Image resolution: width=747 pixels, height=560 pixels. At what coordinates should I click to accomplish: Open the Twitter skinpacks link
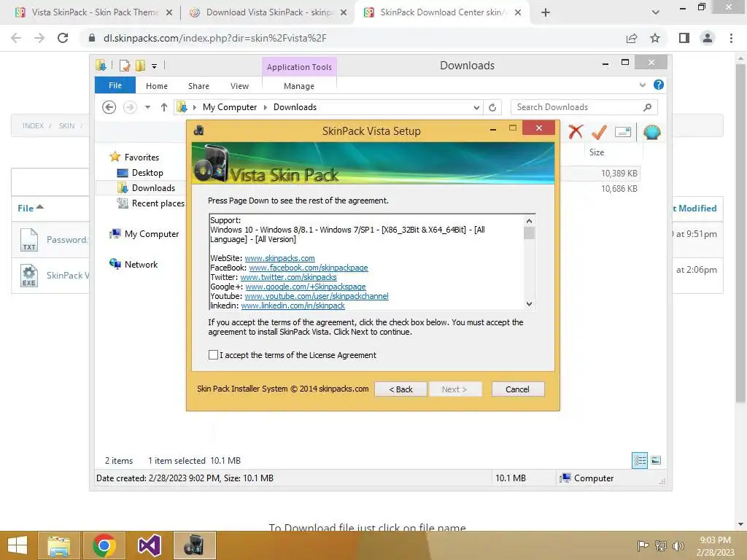[288, 277]
